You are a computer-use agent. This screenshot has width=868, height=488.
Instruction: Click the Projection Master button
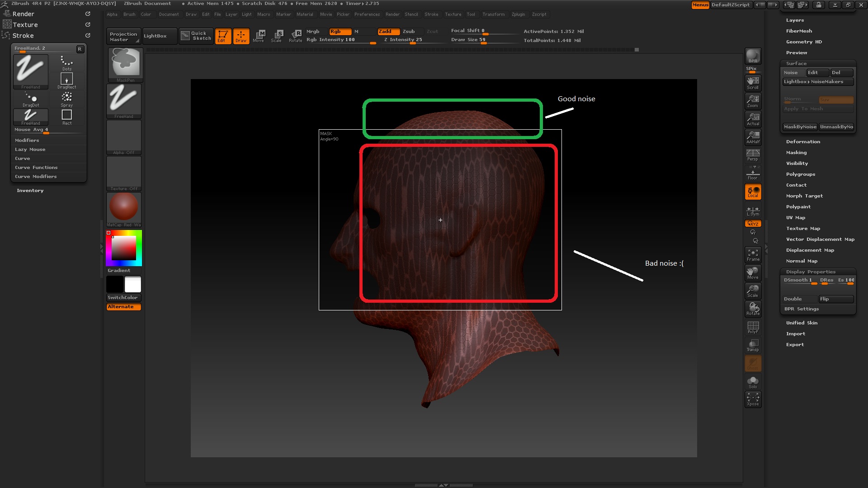point(124,37)
